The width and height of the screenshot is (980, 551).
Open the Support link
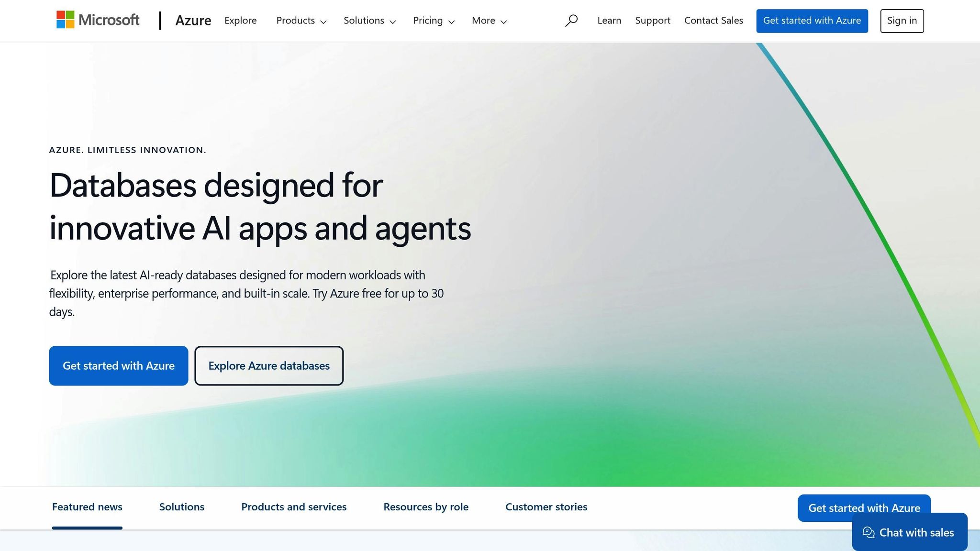tap(652, 21)
